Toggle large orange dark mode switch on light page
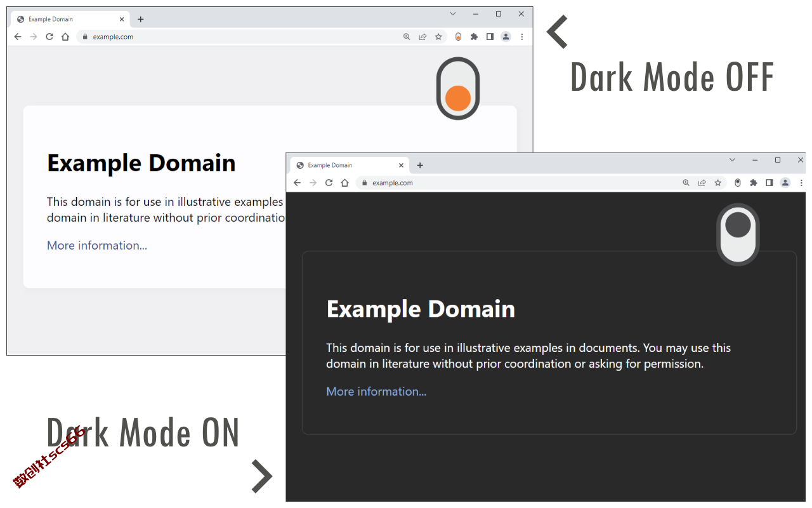Image resolution: width=812 pixels, height=508 pixels. [x=458, y=88]
